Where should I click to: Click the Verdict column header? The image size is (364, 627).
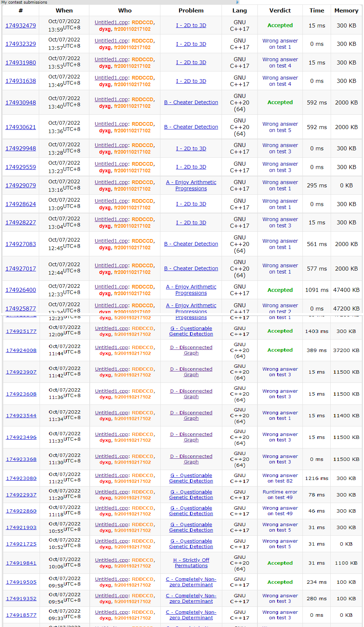[280, 11]
